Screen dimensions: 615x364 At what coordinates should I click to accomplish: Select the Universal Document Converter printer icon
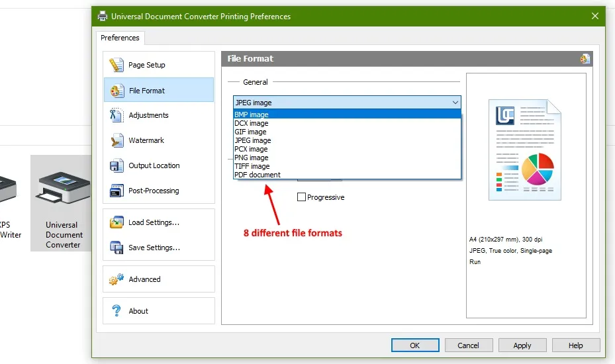(x=64, y=187)
